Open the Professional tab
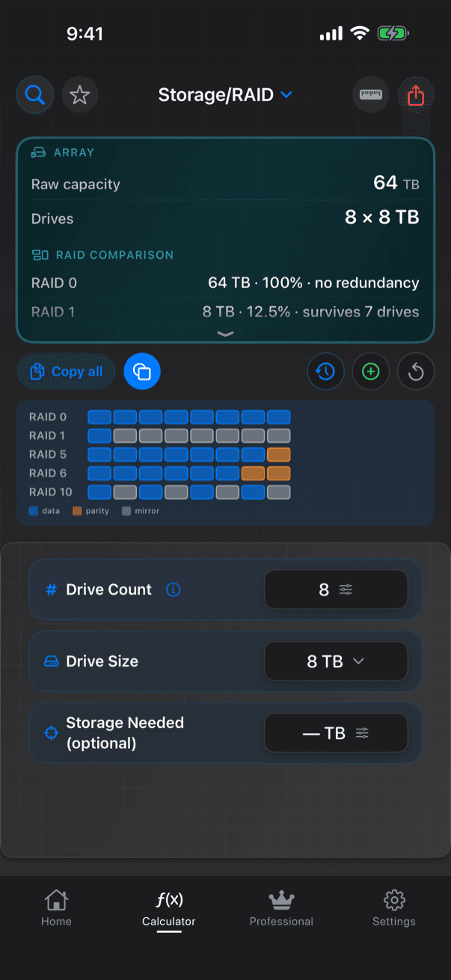The image size is (451, 980). click(x=281, y=908)
